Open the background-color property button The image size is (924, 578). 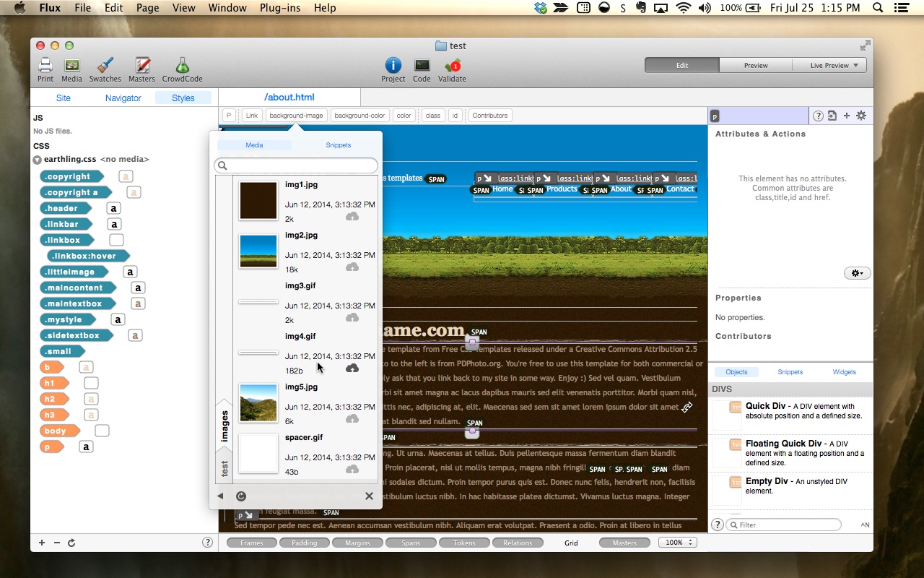pyautogui.click(x=359, y=116)
